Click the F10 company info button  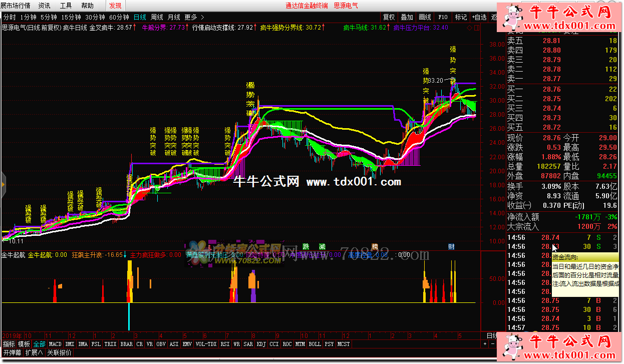click(x=443, y=17)
